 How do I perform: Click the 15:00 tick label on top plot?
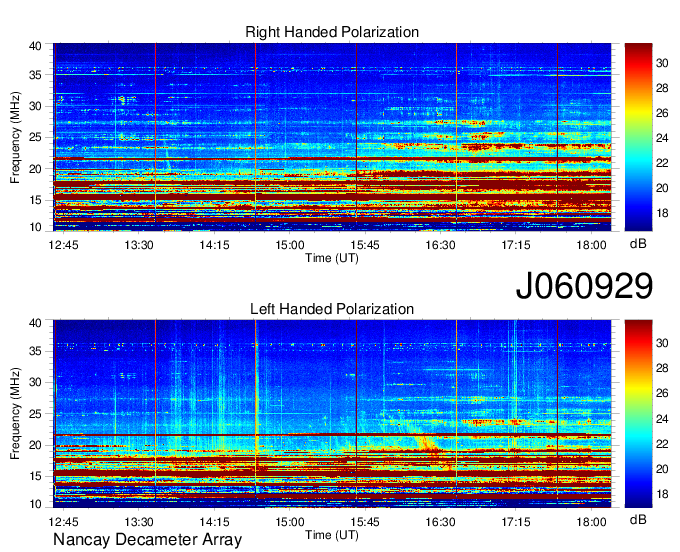[290, 245]
